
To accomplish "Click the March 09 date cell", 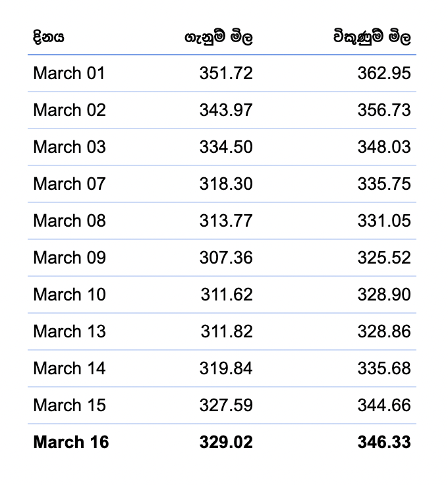I will pyautogui.click(x=69, y=258).
